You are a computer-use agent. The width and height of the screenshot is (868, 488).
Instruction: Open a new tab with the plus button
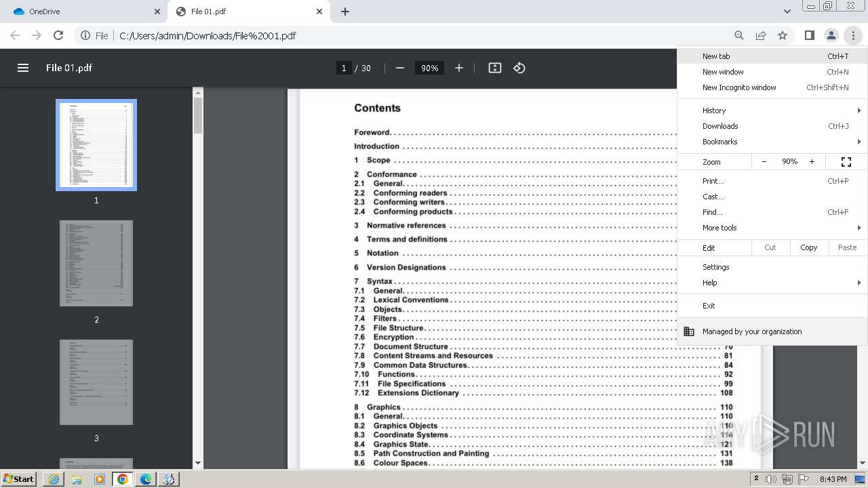[345, 12]
